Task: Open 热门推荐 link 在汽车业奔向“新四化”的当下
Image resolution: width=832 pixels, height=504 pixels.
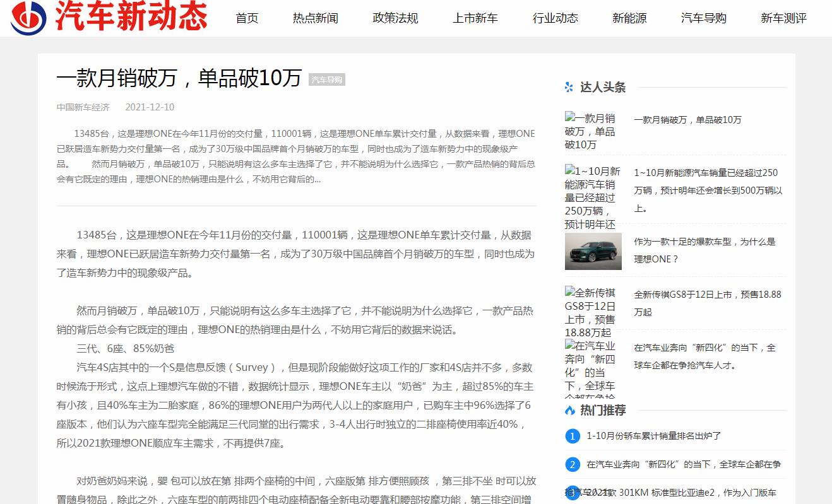Action: [x=684, y=464]
